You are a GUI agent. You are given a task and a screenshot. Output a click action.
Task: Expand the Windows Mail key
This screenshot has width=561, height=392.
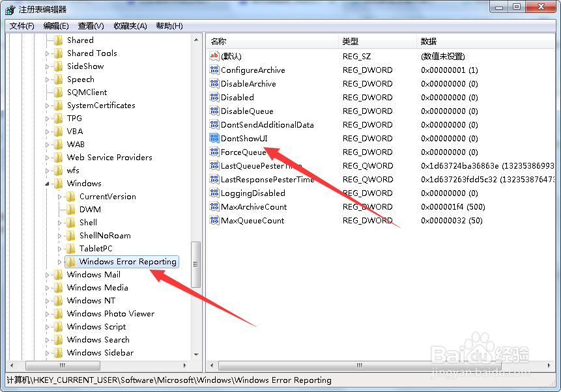tap(47, 275)
